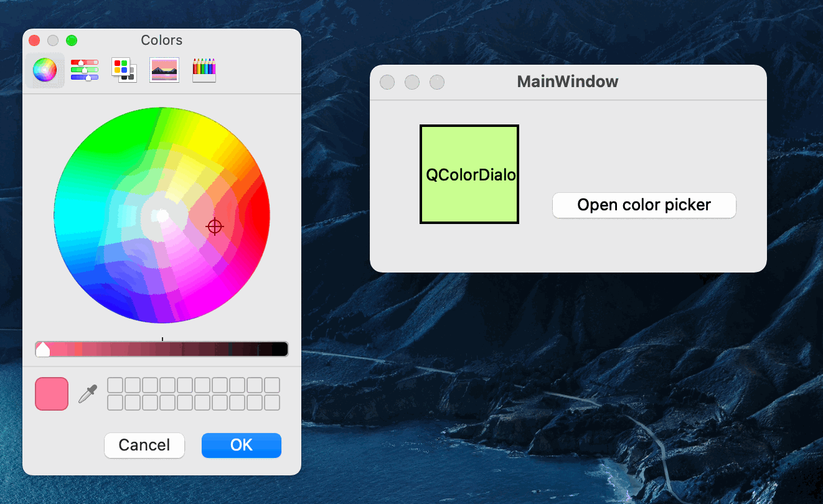823x504 pixels.
Task: Click the QColorDialog green preview square
Action: pyautogui.click(x=469, y=174)
